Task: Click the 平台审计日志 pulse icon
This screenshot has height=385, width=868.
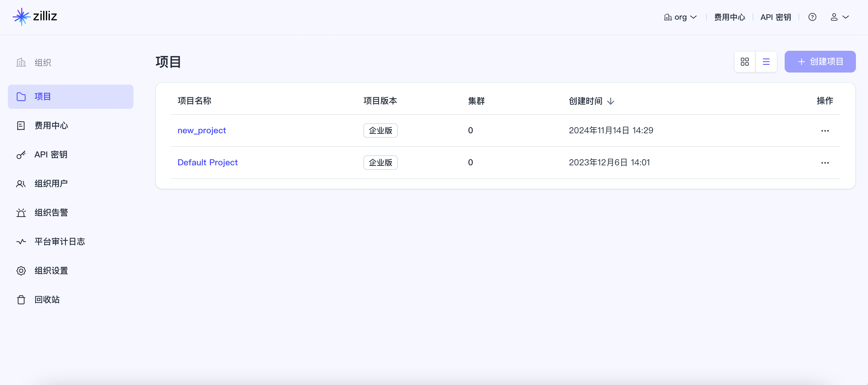Action: (x=21, y=242)
